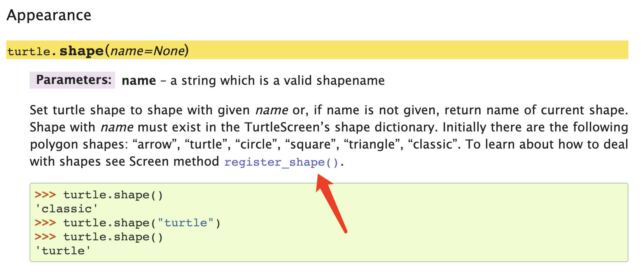Click the third >>> prompt in the code

(x=45, y=236)
